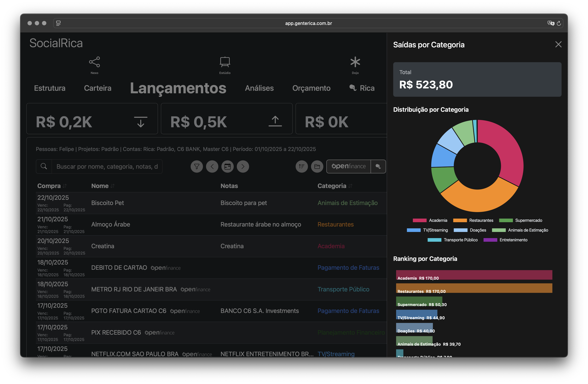Toggle Academia legend in donut chart
The image size is (588, 384).
pyautogui.click(x=430, y=220)
